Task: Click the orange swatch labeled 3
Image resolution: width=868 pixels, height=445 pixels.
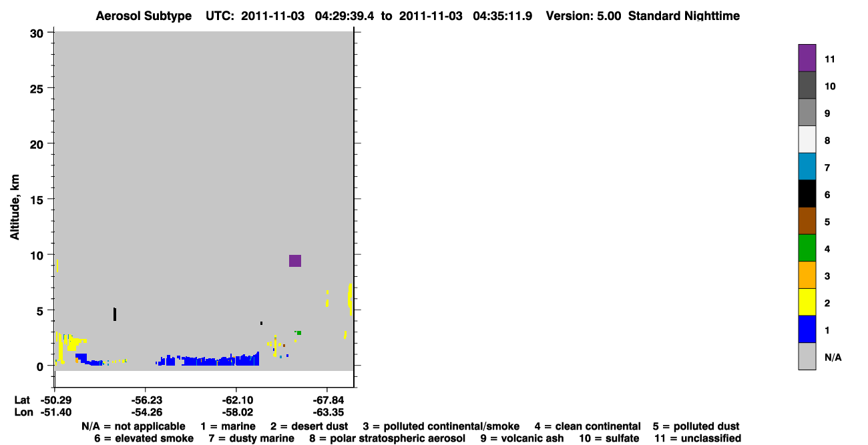Action: 807,275
